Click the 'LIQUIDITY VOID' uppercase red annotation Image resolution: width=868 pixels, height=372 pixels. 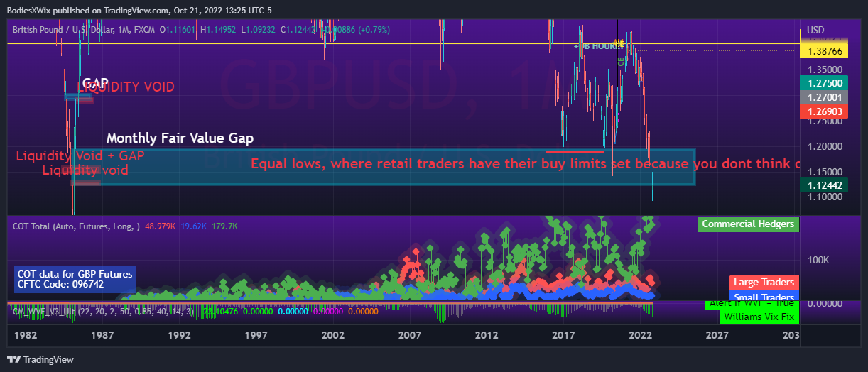coord(126,87)
